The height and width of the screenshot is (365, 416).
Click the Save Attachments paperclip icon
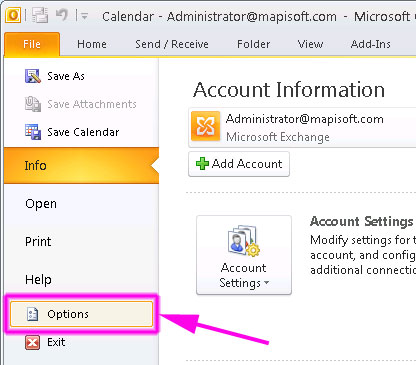point(33,104)
